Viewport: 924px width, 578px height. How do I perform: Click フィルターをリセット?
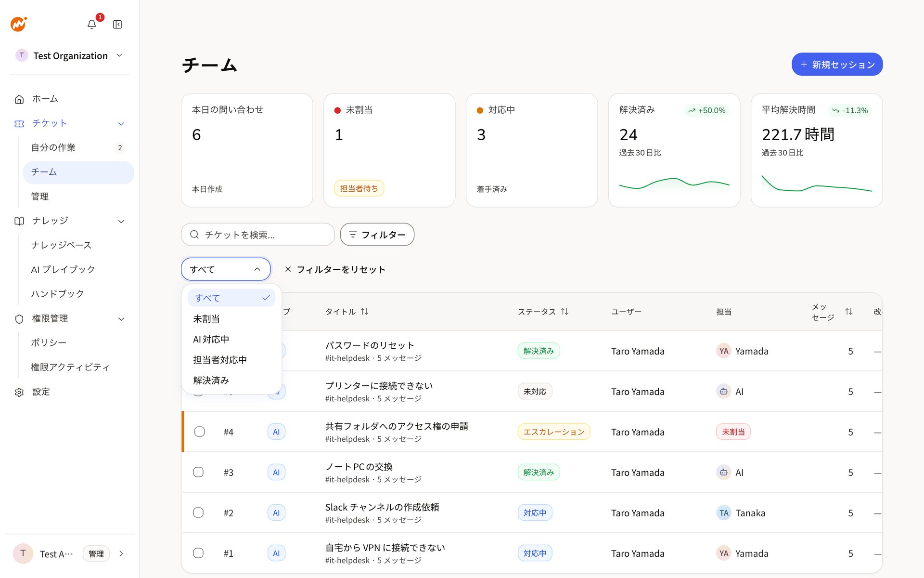[x=335, y=270]
